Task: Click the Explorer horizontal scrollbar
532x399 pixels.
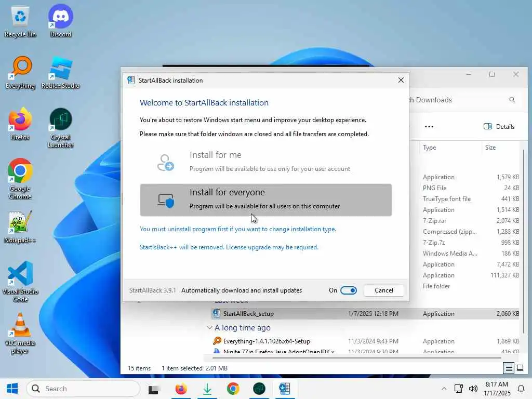Action: pyautogui.click(x=356, y=357)
